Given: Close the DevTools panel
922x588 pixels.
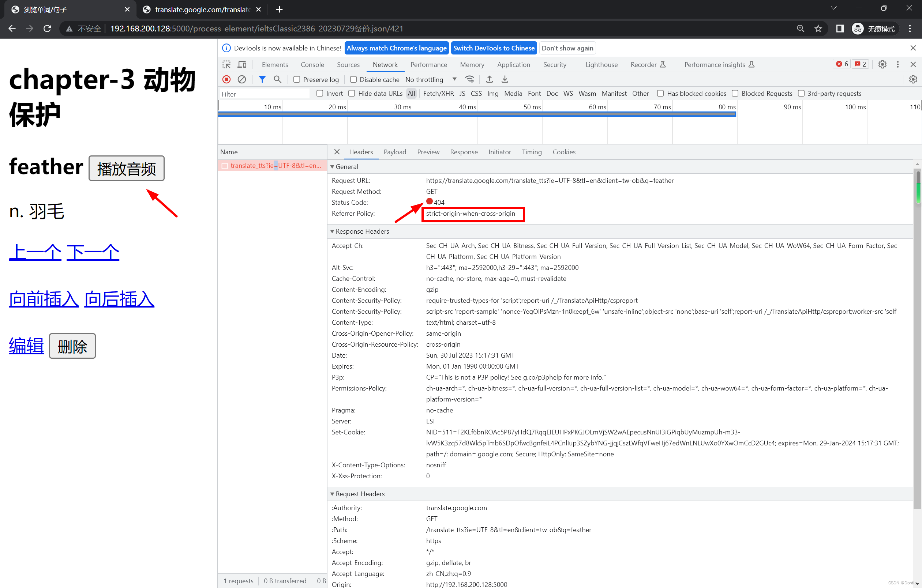Looking at the screenshot, I should [913, 64].
